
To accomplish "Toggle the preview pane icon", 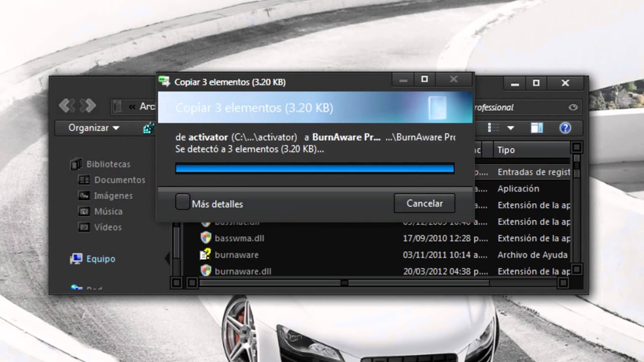I will [x=537, y=128].
